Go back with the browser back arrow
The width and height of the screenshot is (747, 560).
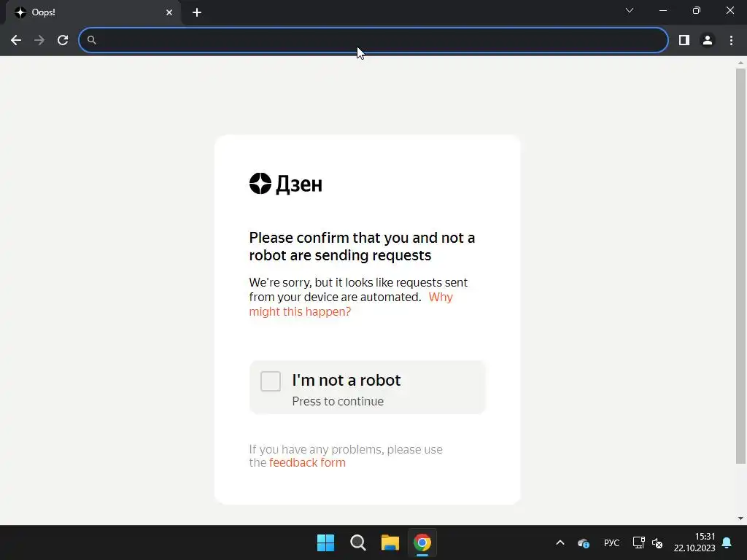(x=16, y=41)
